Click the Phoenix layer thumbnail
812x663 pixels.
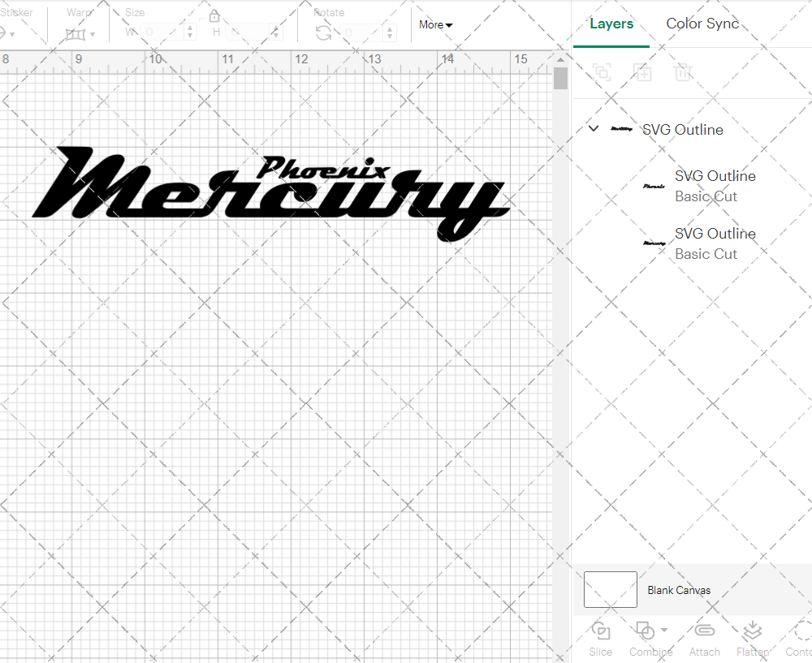coord(652,186)
